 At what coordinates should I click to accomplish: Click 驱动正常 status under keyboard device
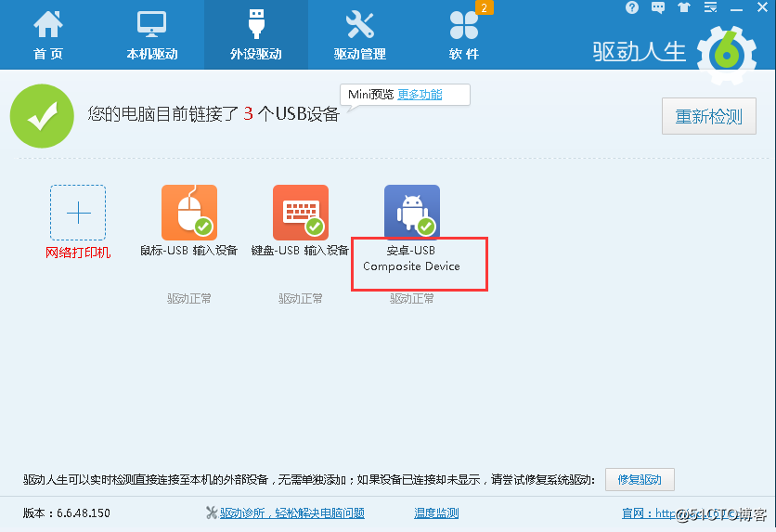point(301,298)
